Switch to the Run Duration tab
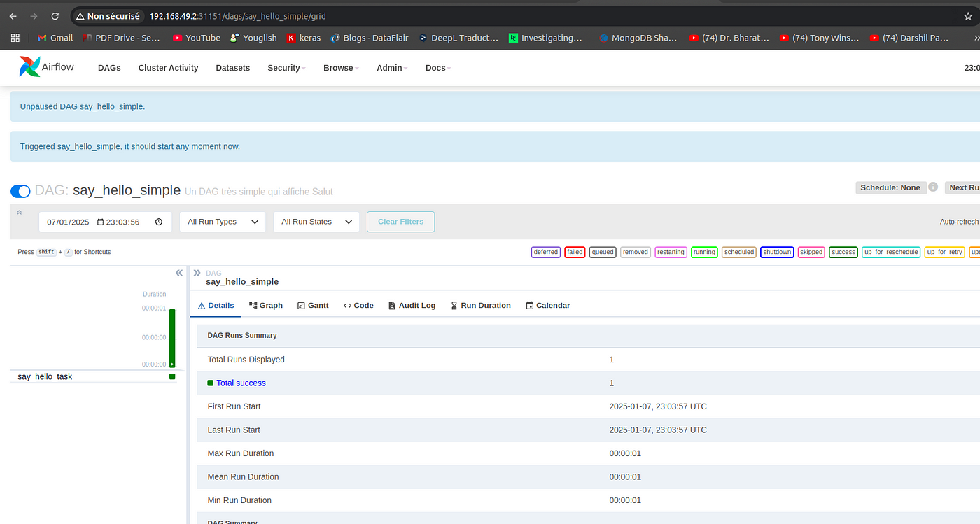Image resolution: width=980 pixels, height=524 pixels. [481, 306]
